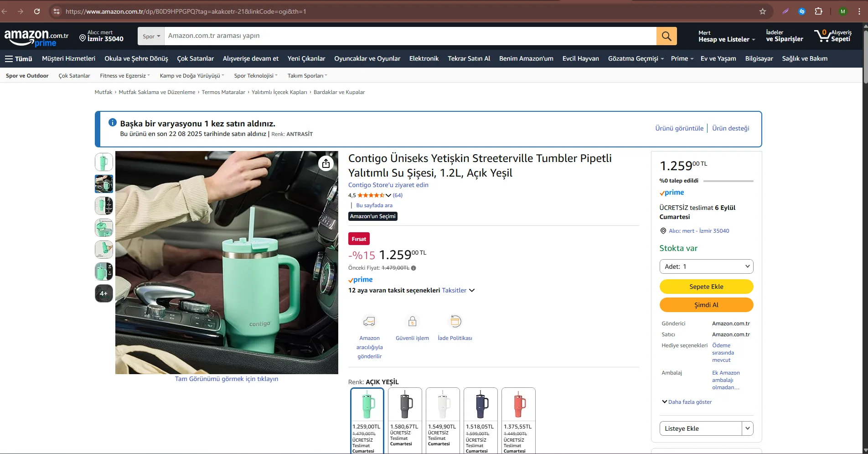Click the browser address bar URL
The height and width of the screenshot is (454, 868).
click(x=186, y=11)
